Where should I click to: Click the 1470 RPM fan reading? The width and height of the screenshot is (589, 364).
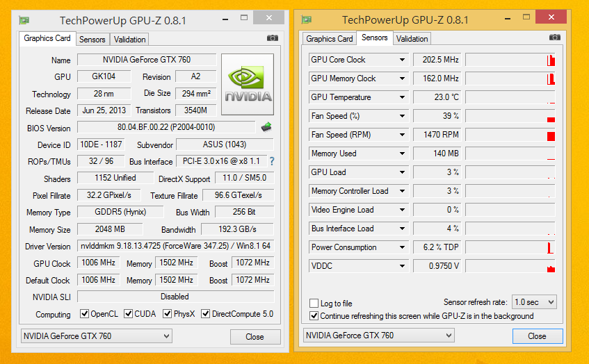[437, 135]
